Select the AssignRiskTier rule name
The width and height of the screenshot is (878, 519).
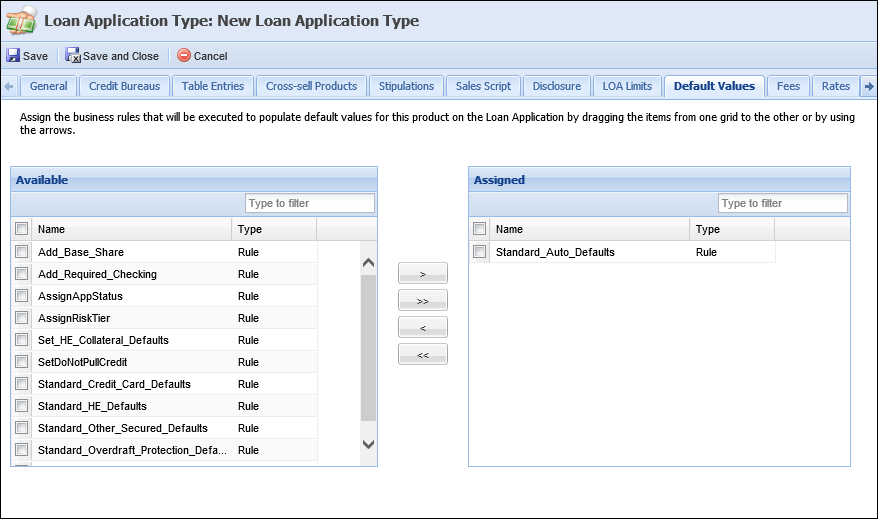[74, 319]
